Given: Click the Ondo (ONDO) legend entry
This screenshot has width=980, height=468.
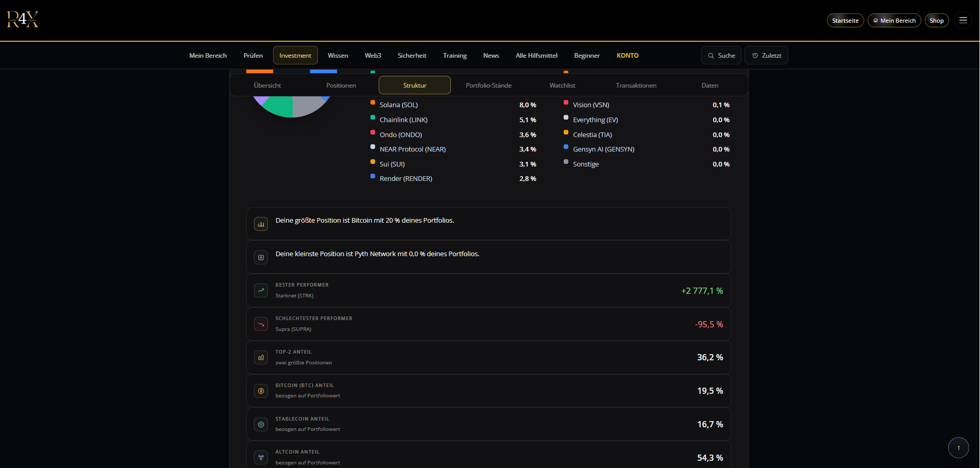Looking at the screenshot, I should (401, 135).
